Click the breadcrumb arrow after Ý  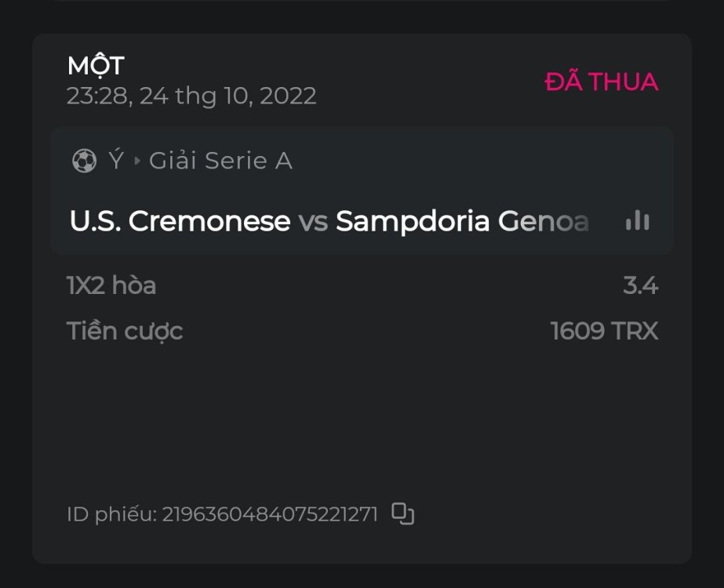(137, 162)
